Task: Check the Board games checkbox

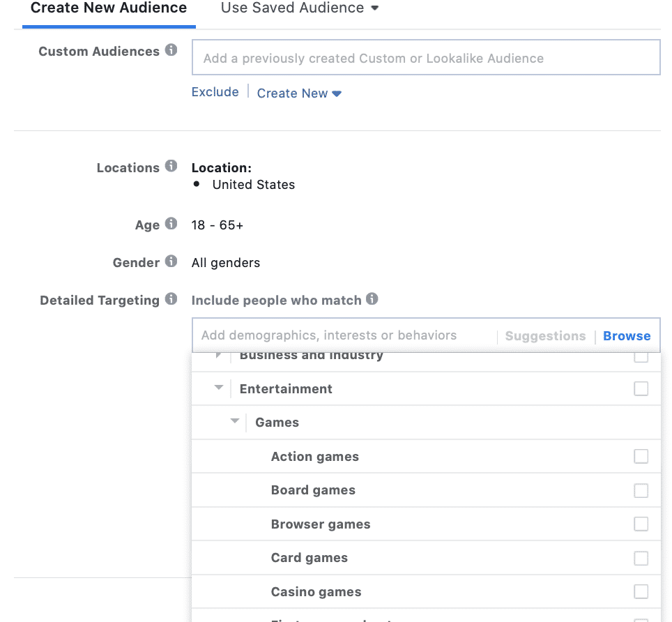Action: tap(641, 490)
